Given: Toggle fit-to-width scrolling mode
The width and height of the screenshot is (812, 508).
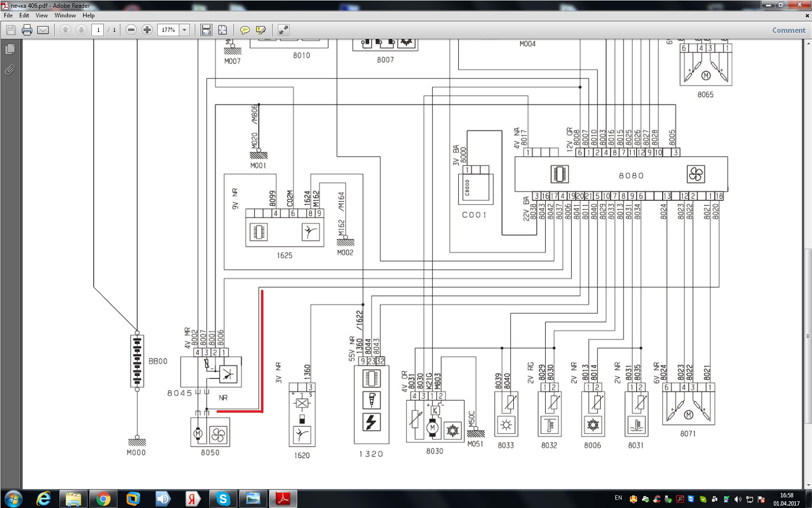Looking at the screenshot, I should pos(206,30).
